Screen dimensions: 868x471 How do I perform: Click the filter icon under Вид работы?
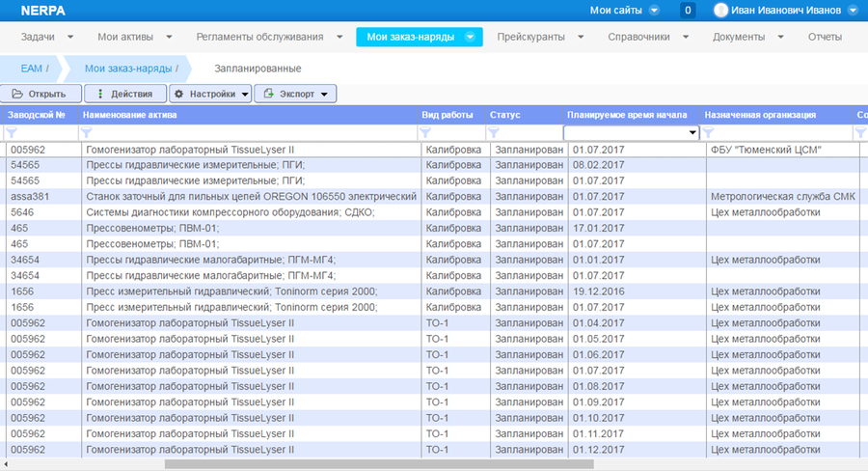[426, 133]
